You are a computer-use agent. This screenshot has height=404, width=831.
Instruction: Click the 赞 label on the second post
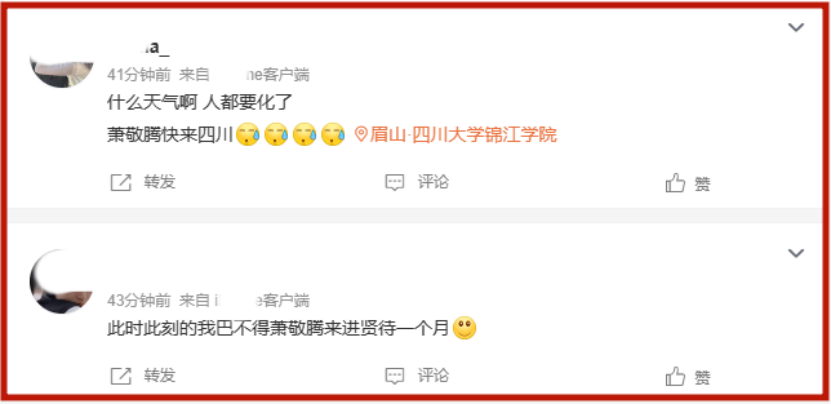tap(702, 377)
